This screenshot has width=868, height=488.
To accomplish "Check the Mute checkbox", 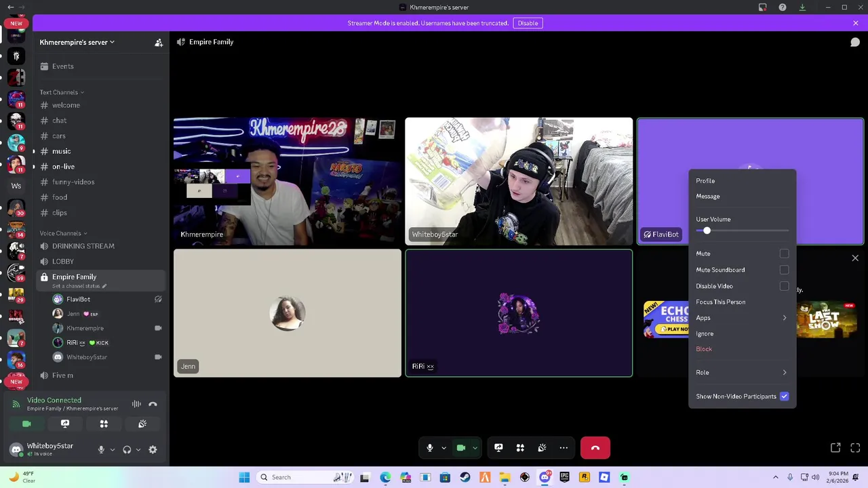I will coord(784,253).
